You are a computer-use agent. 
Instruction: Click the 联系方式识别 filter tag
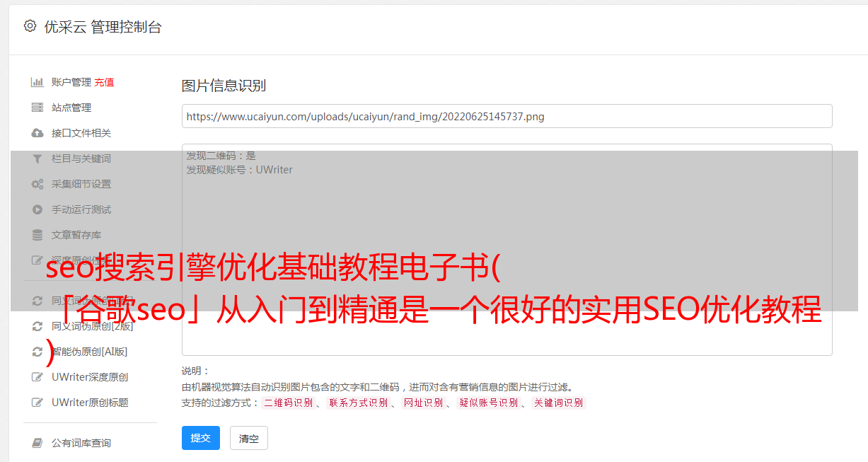tap(359, 403)
